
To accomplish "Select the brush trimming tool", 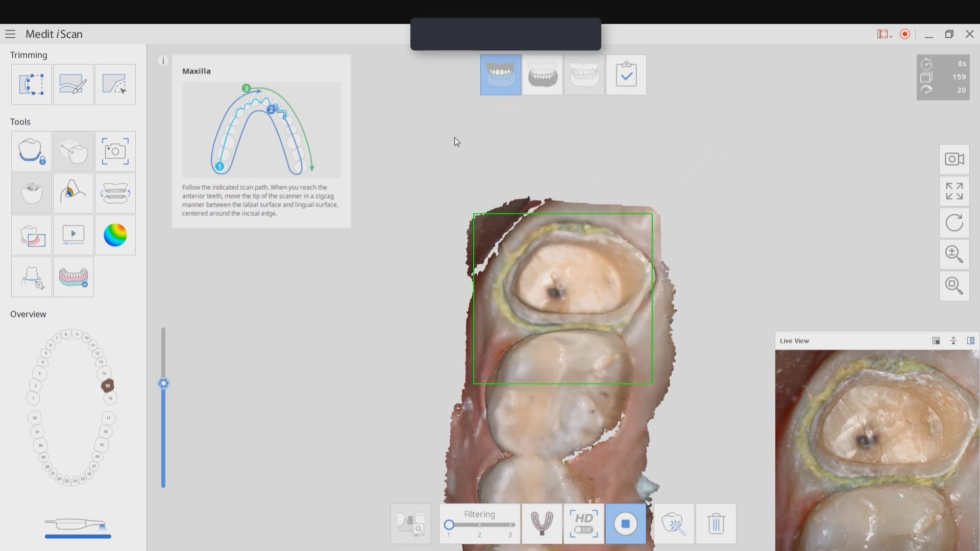I will point(73,85).
